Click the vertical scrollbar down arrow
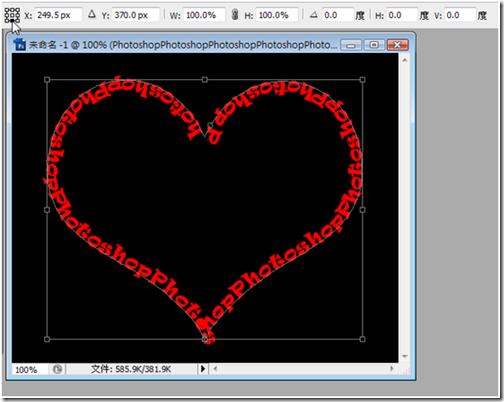The width and height of the screenshot is (504, 402). [x=405, y=356]
